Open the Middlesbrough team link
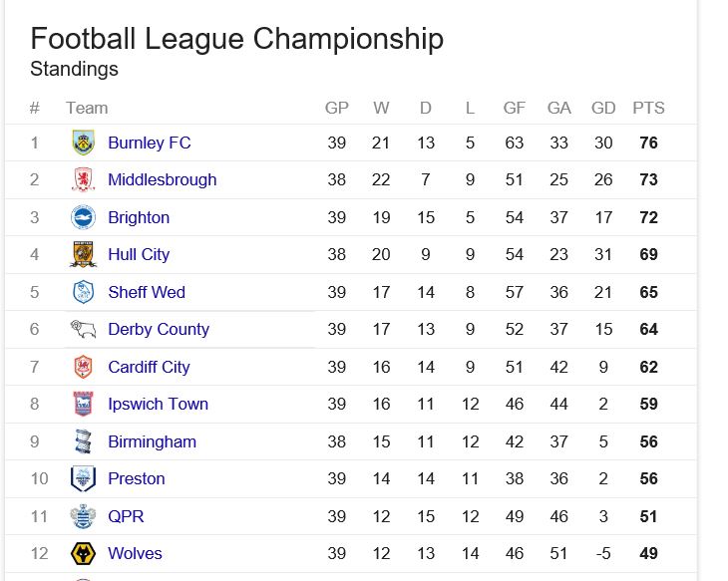 pos(162,180)
